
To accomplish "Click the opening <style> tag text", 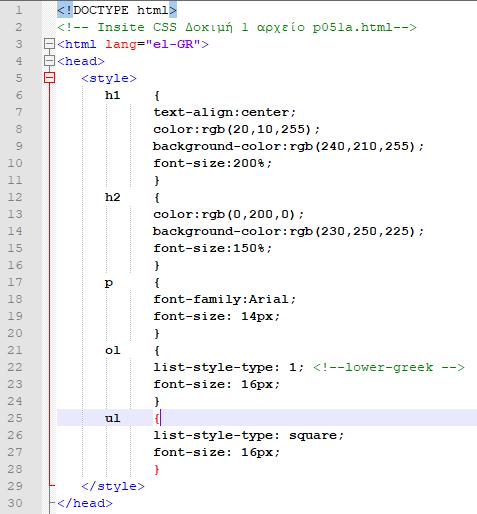I will (x=109, y=79).
